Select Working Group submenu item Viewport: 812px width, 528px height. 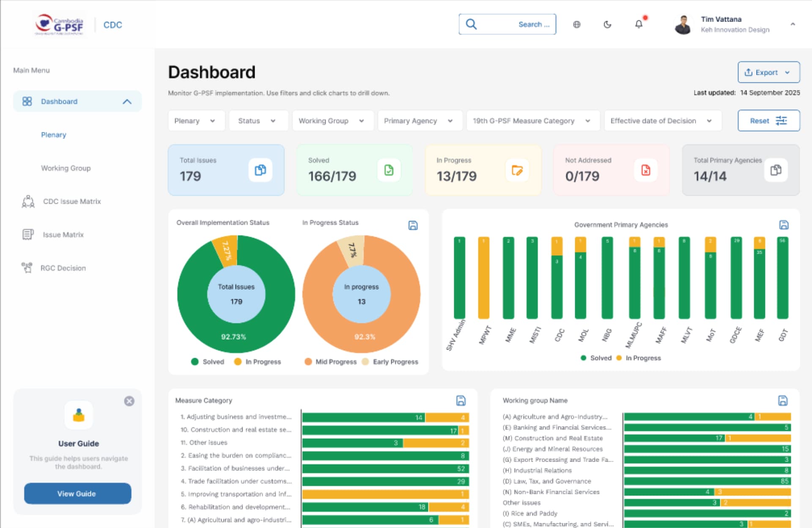click(x=66, y=168)
